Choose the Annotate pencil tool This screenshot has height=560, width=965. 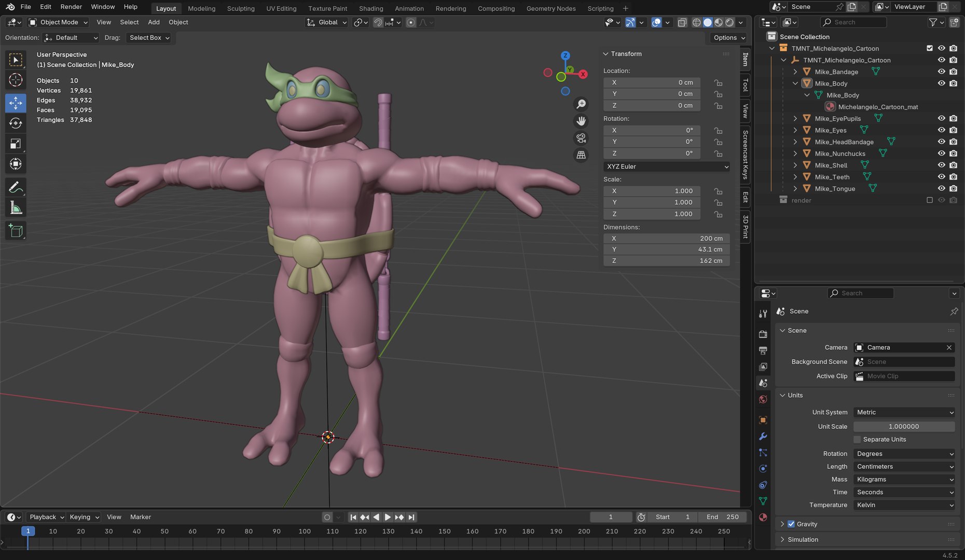[x=16, y=187]
